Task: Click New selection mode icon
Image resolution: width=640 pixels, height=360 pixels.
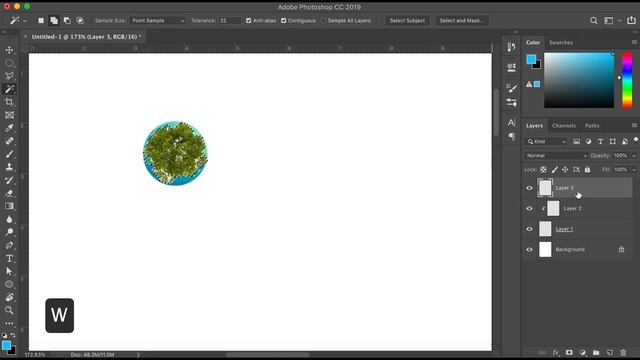Action: tap(41, 20)
